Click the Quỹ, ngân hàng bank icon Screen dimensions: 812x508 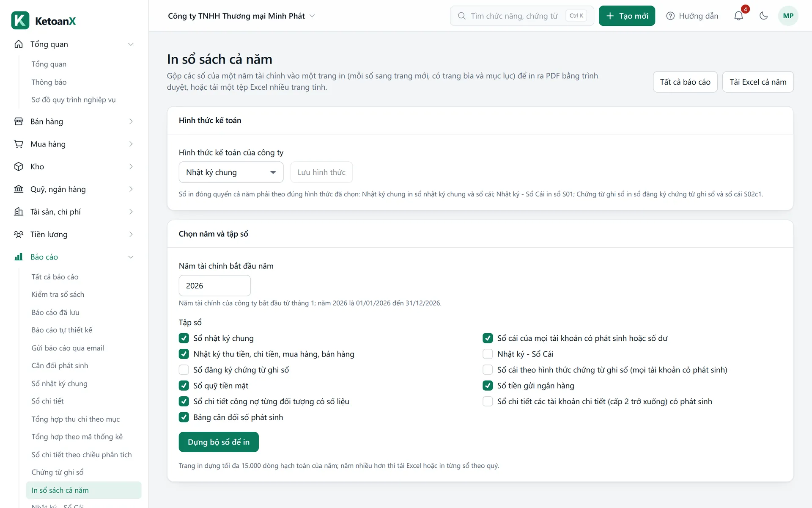[19, 189]
